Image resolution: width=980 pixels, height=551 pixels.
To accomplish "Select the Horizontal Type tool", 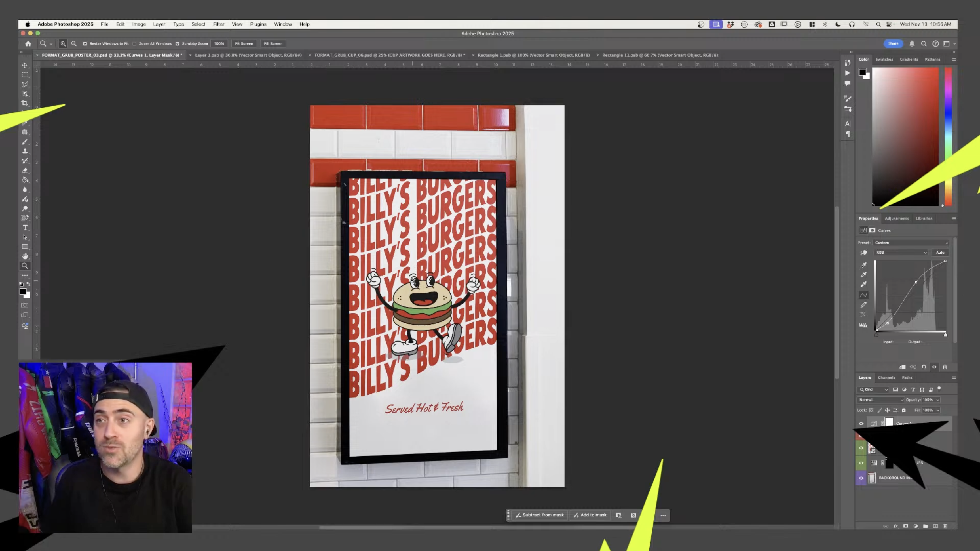I will click(25, 228).
